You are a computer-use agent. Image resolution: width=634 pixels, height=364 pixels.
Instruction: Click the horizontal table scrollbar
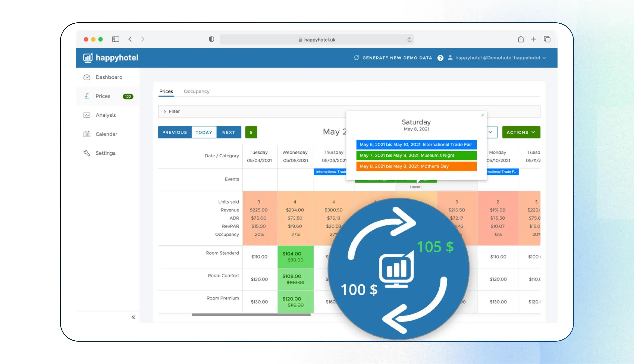(251, 315)
